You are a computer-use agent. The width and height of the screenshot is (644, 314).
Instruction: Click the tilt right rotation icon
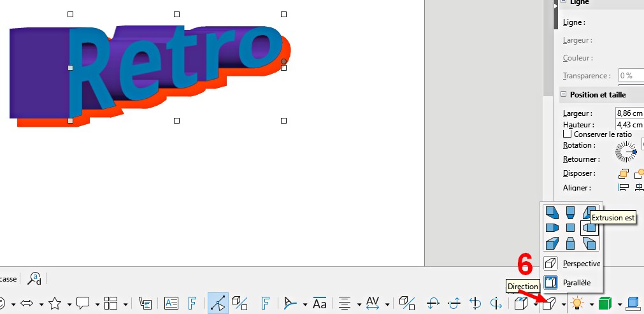(496, 304)
